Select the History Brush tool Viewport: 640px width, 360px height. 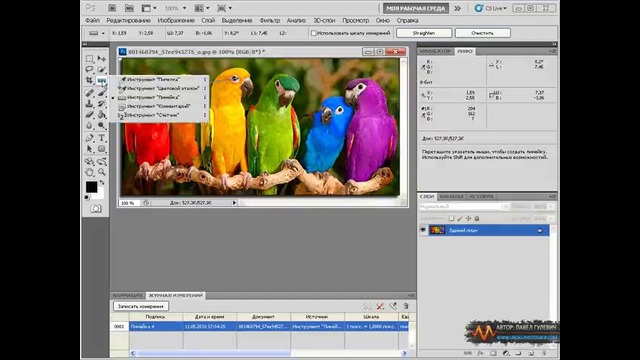[102, 104]
